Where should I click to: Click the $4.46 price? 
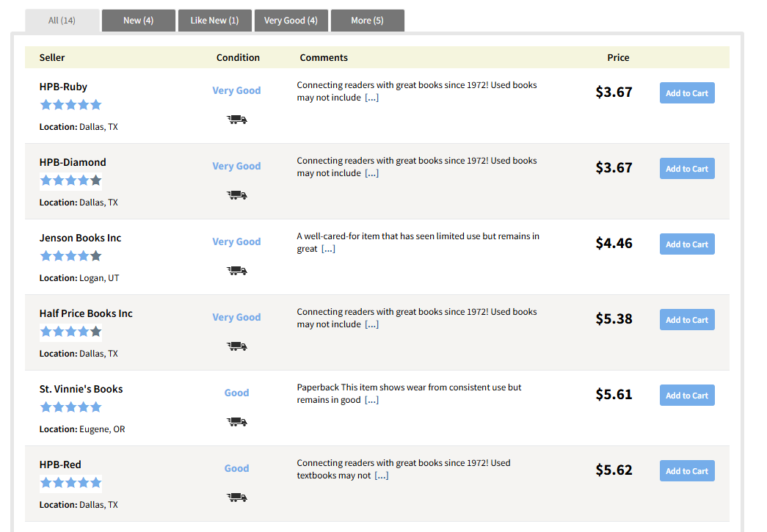click(614, 244)
